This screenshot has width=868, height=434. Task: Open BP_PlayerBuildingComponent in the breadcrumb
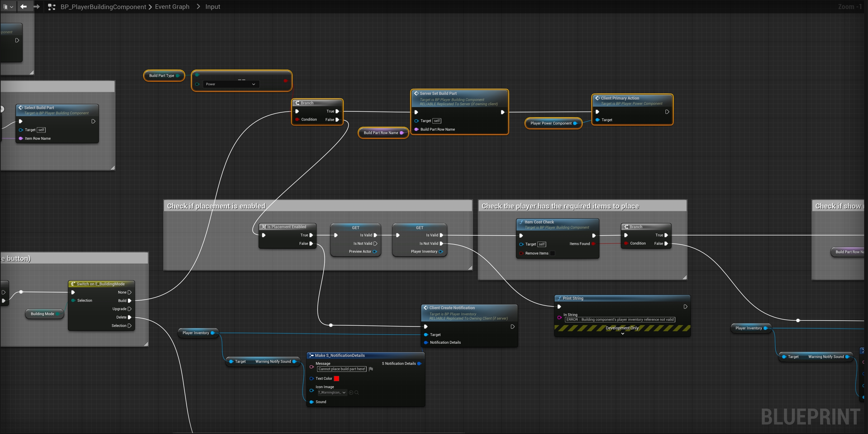pos(103,7)
